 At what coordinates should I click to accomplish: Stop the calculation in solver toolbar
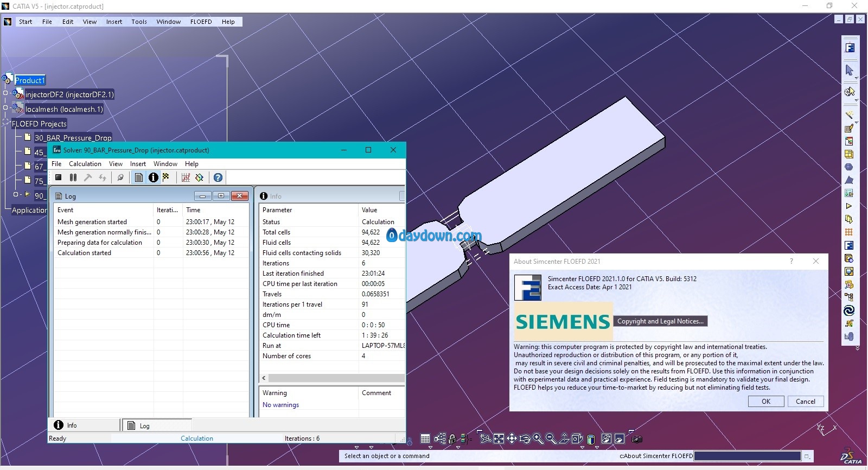point(59,177)
